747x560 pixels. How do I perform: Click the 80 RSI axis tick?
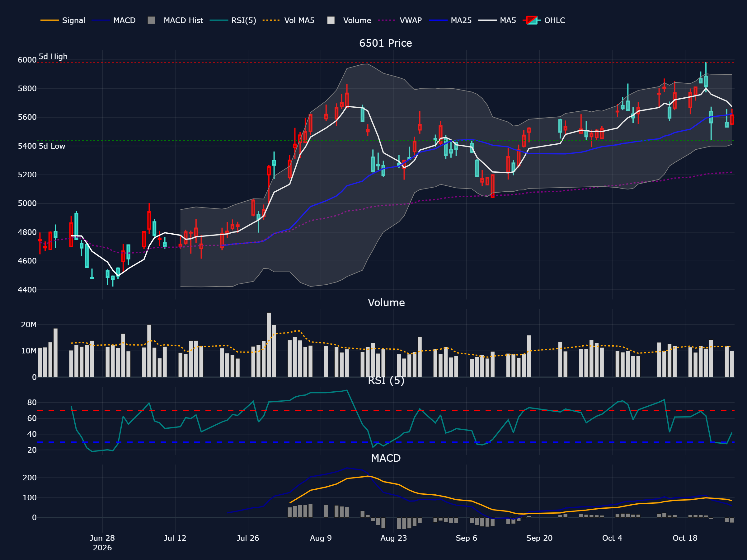click(32, 402)
